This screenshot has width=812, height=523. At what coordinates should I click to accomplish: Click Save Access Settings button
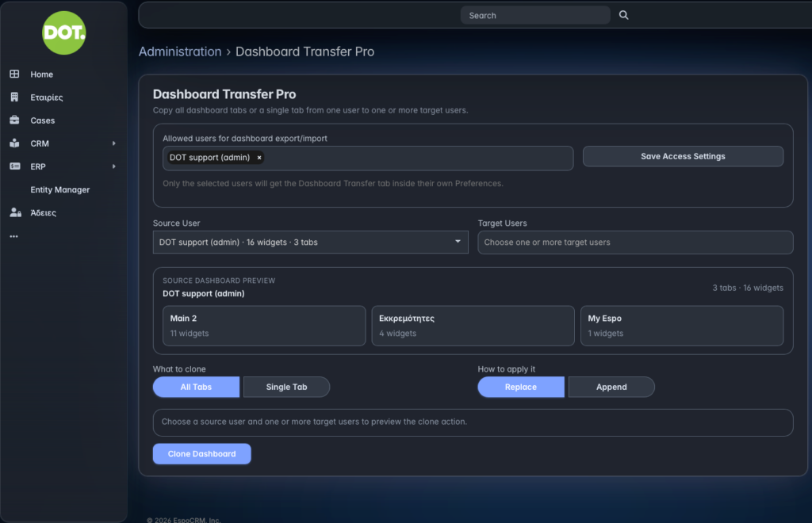683,156
